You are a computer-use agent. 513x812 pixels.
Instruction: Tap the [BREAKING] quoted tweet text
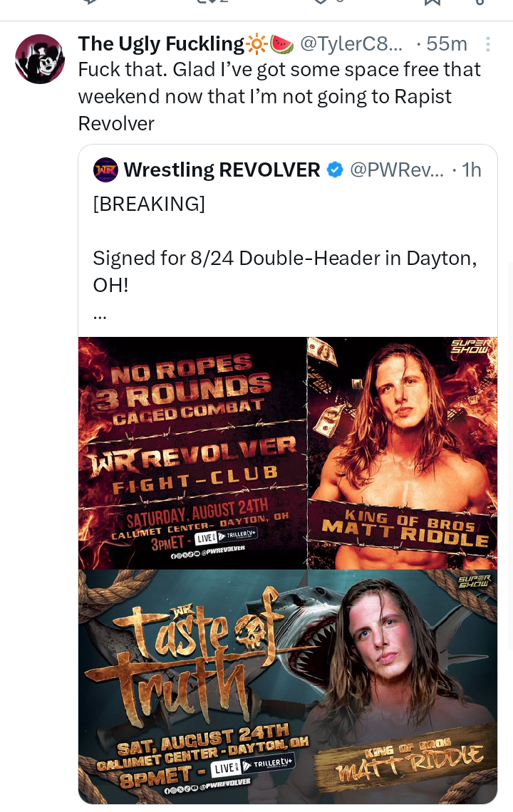(x=149, y=204)
